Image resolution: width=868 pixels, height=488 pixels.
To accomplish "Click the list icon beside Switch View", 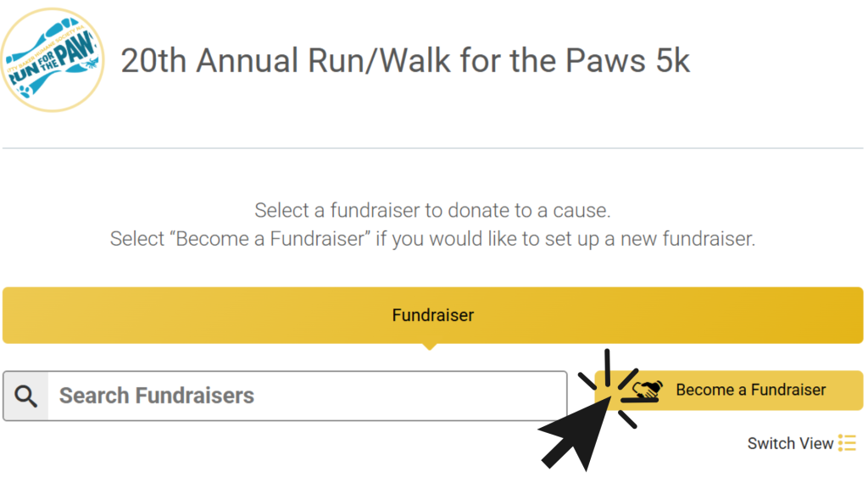I will pos(847,443).
